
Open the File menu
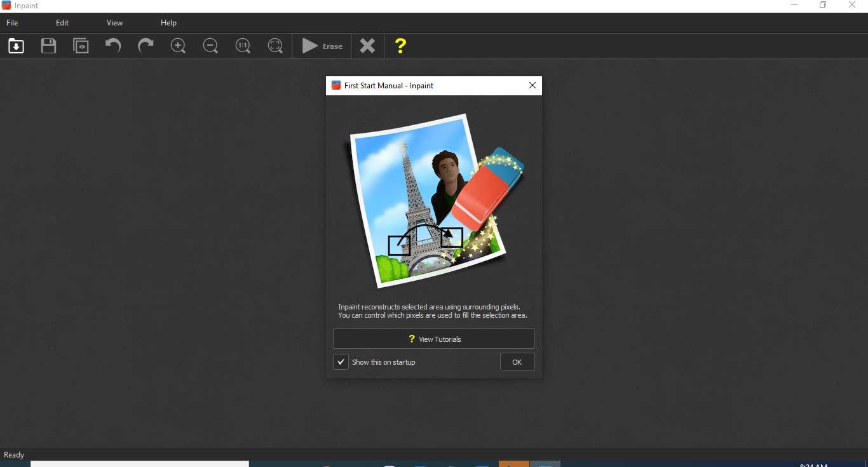pyautogui.click(x=12, y=23)
